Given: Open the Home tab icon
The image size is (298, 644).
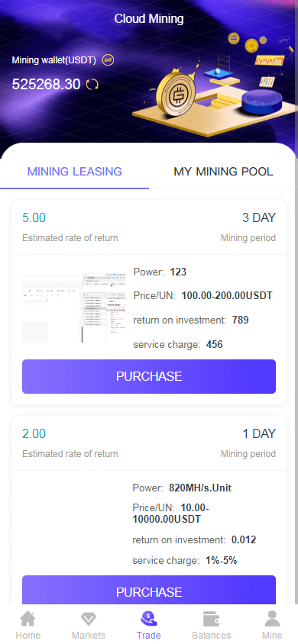Looking at the screenshot, I should coord(28,618).
